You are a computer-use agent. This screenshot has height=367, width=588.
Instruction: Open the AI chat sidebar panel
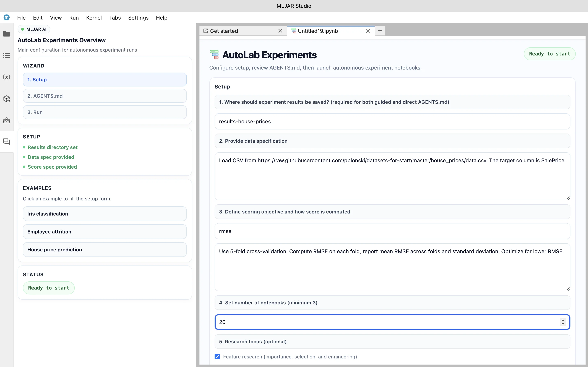[7, 142]
